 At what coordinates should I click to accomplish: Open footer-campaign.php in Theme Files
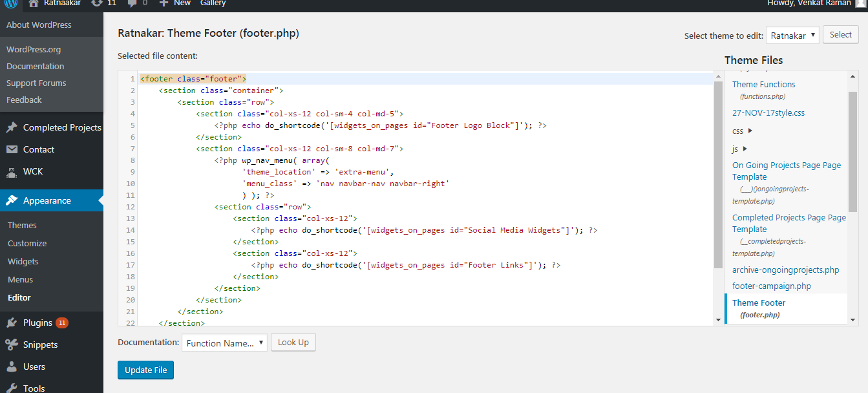click(x=771, y=286)
